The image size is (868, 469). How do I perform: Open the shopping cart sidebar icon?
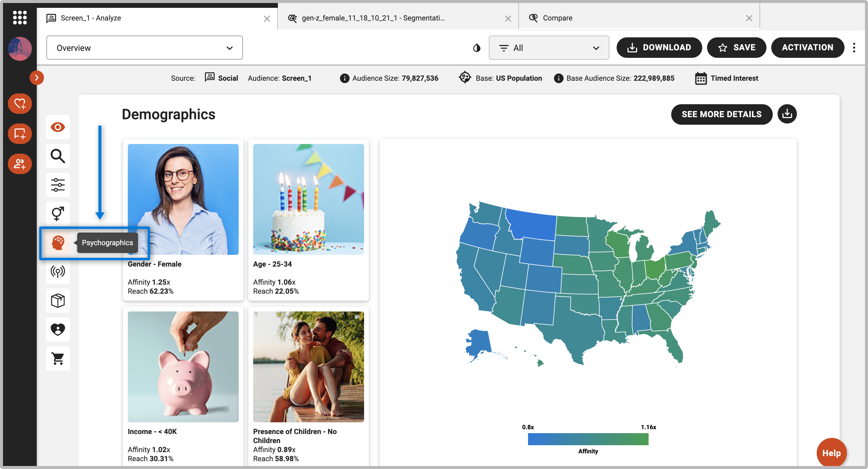[x=58, y=358]
